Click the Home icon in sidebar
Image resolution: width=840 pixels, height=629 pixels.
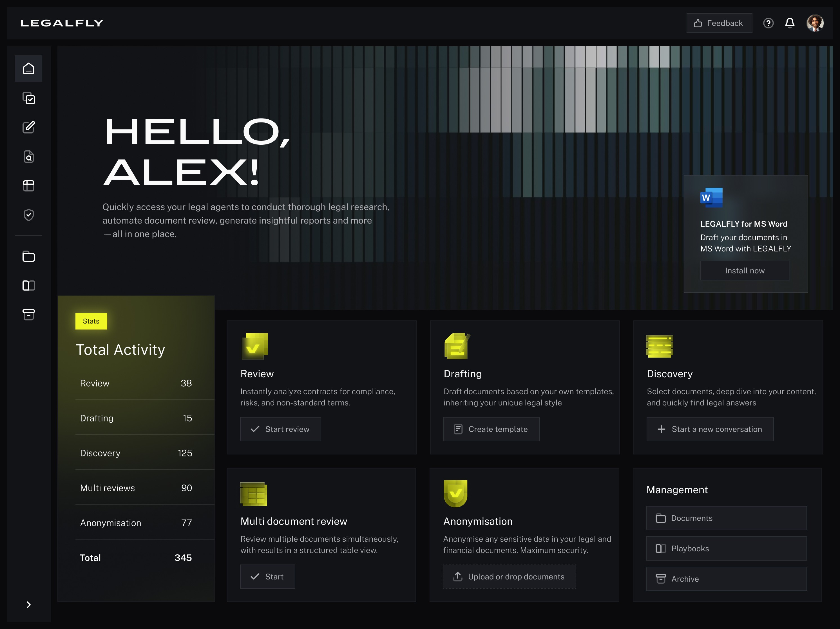(x=28, y=69)
